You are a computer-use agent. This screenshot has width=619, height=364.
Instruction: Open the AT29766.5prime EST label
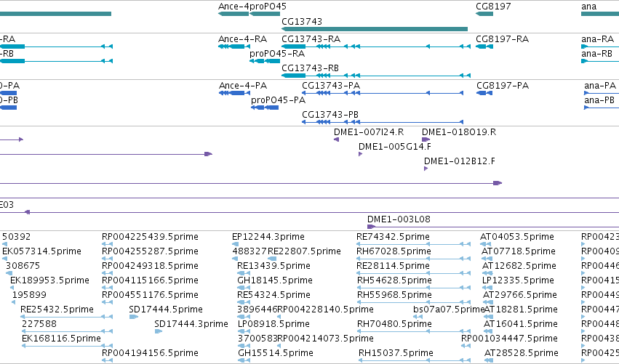pos(521,295)
